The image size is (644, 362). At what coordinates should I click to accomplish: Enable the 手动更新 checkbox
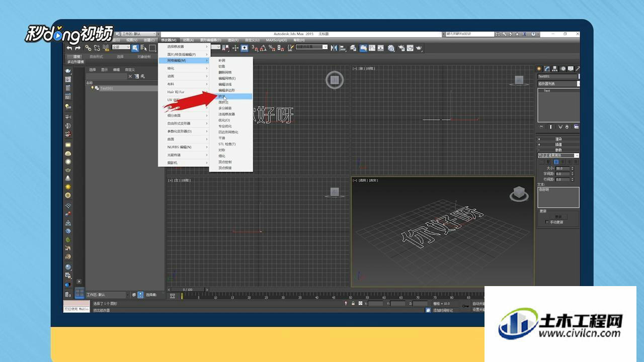547,222
